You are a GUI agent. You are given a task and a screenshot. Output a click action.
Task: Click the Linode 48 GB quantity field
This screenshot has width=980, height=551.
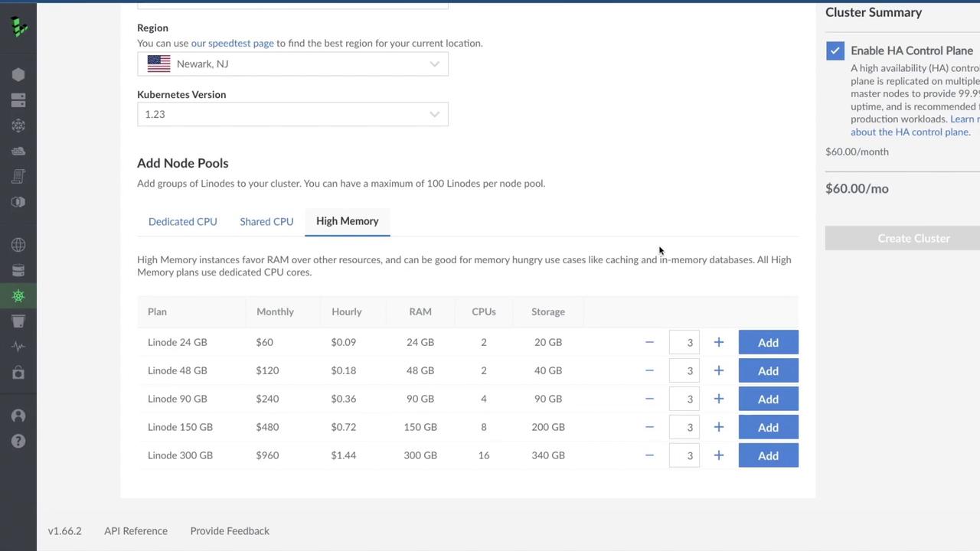tap(684, 370)
